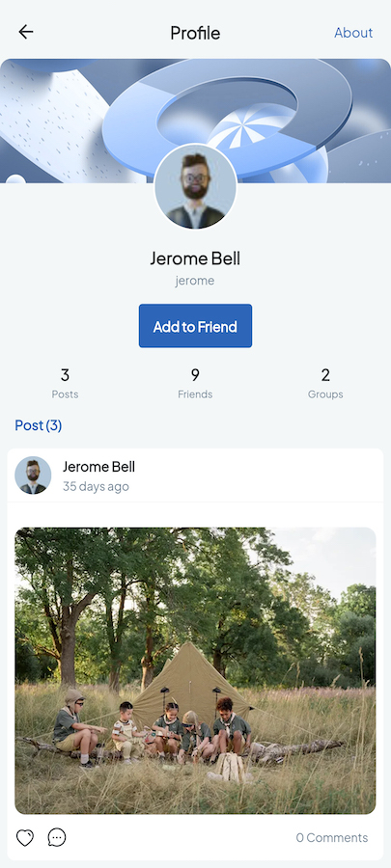Open the camping tent photo
The height and width of the screenshot is (868, 391).
tap(195, 670)
